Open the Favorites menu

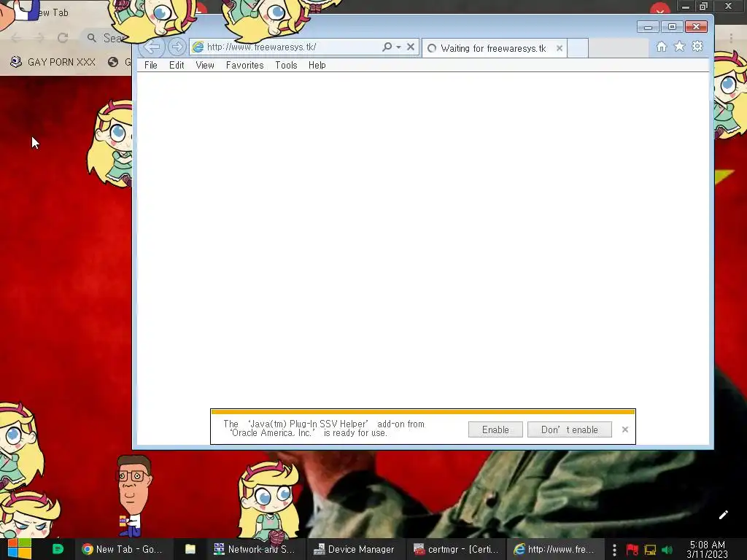click(x=244, y=65)
